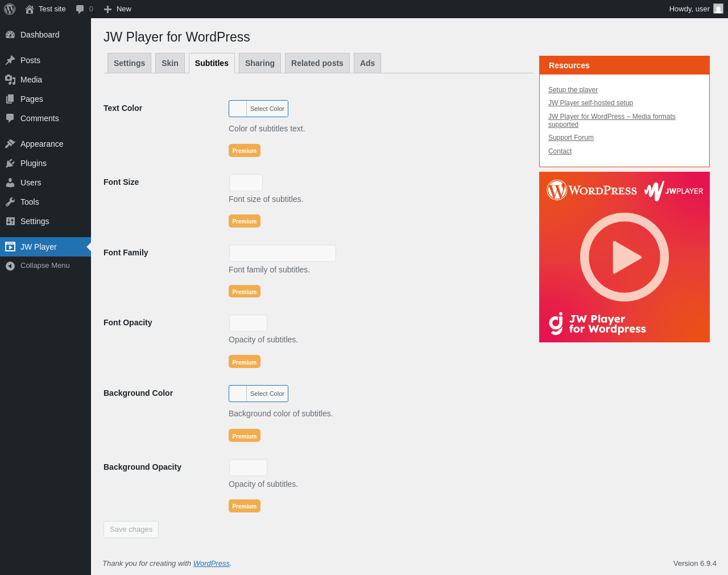This screenshot has width=728, height=575.
Task: Open the Sharing tab
Action: tap(260, 63)
